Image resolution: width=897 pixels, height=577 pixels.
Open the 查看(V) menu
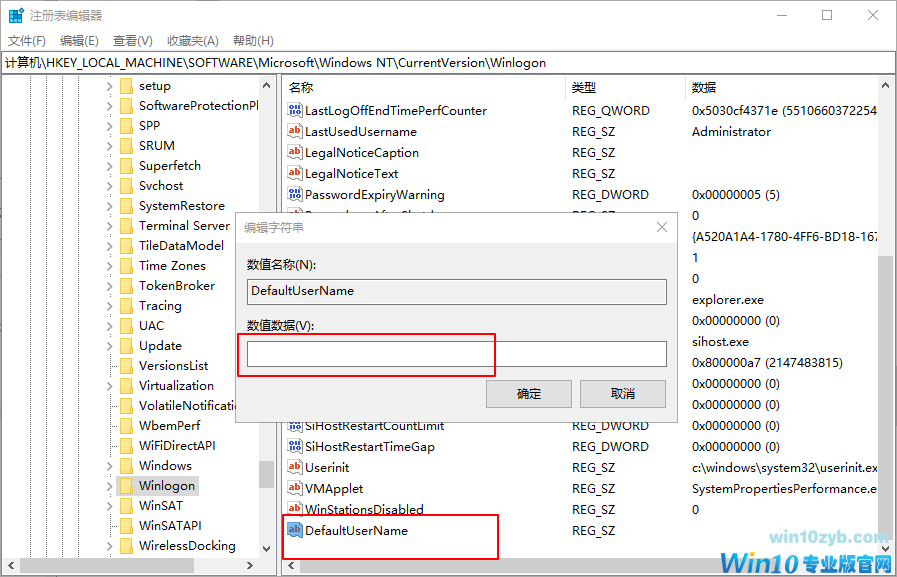click(132, 41)
